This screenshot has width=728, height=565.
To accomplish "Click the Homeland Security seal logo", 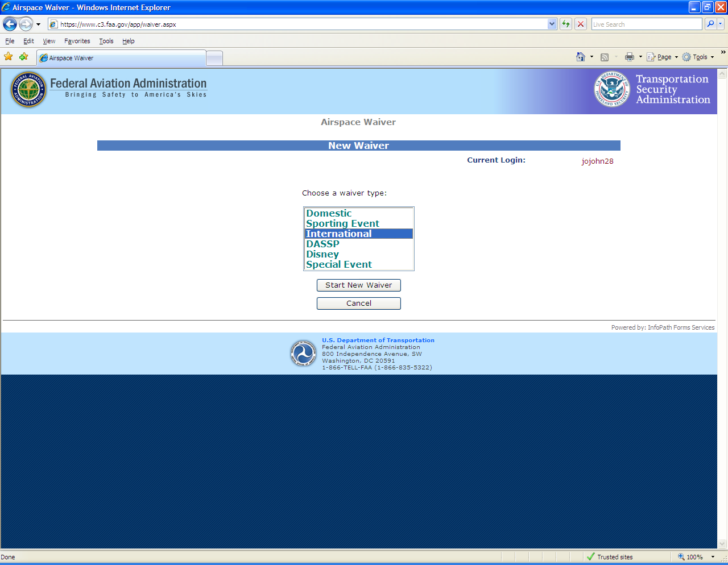I will (612, 89).
